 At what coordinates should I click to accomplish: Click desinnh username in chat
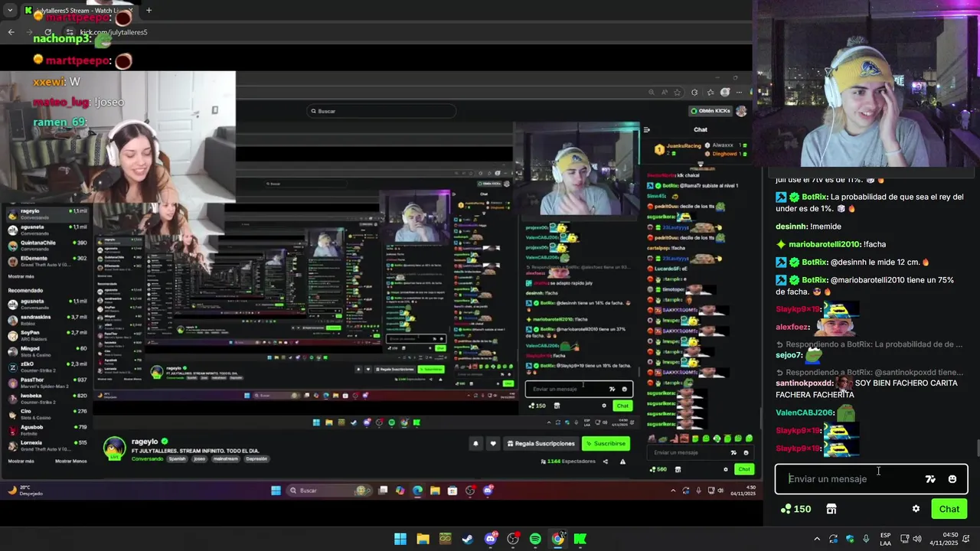tap(792, 227)
